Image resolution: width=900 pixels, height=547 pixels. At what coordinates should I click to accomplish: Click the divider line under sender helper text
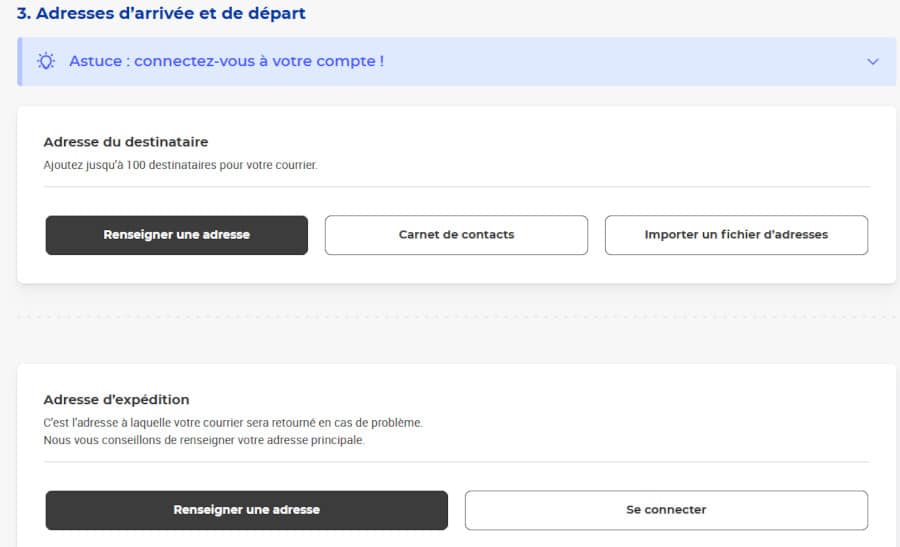pos(456,462)
